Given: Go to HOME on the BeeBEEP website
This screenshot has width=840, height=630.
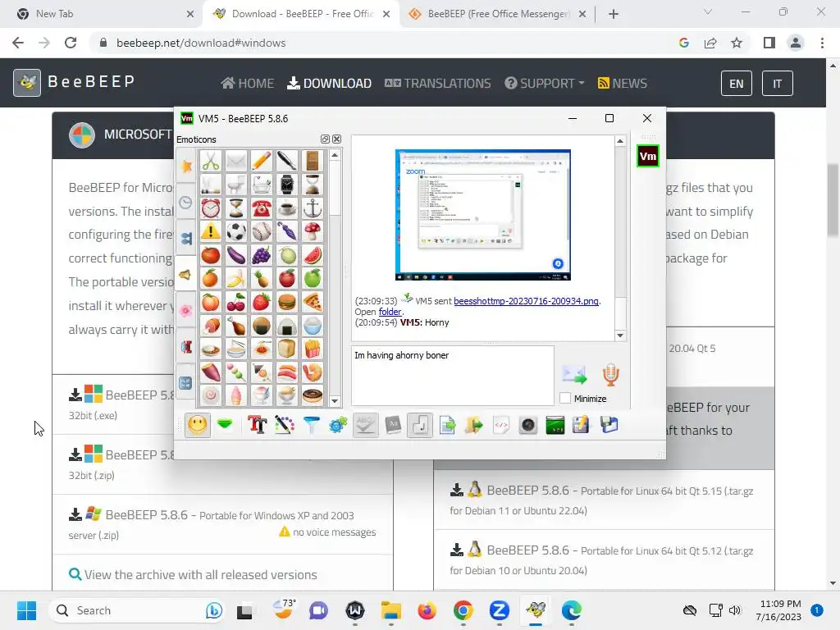Looking at the screenshot, I should 248,84.
